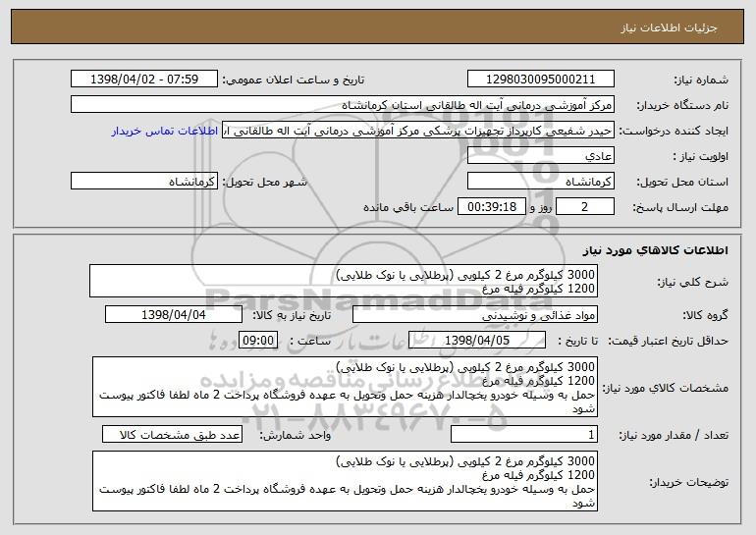
Task: Click the مشخصات کالای مورد نیاز text box
Action: pos(345,387)
